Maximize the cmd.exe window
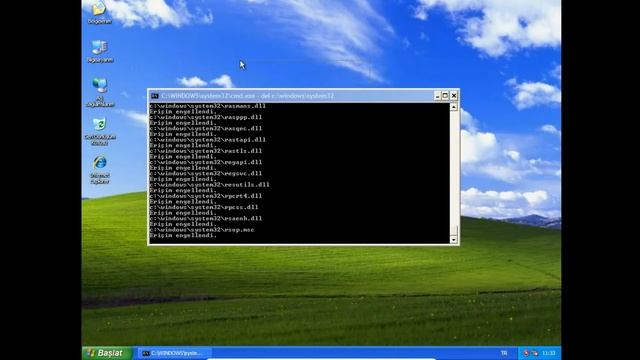This screenshot has width=640, height=360. coord(445,96)
